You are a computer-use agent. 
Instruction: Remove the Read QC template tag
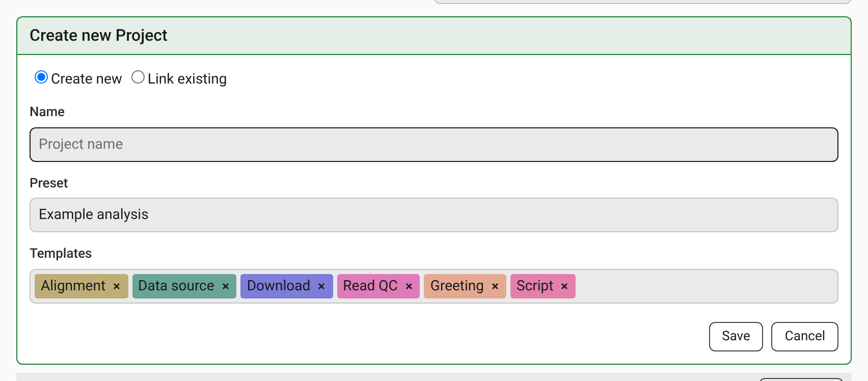pyautogui.click(x=409, y=286)
